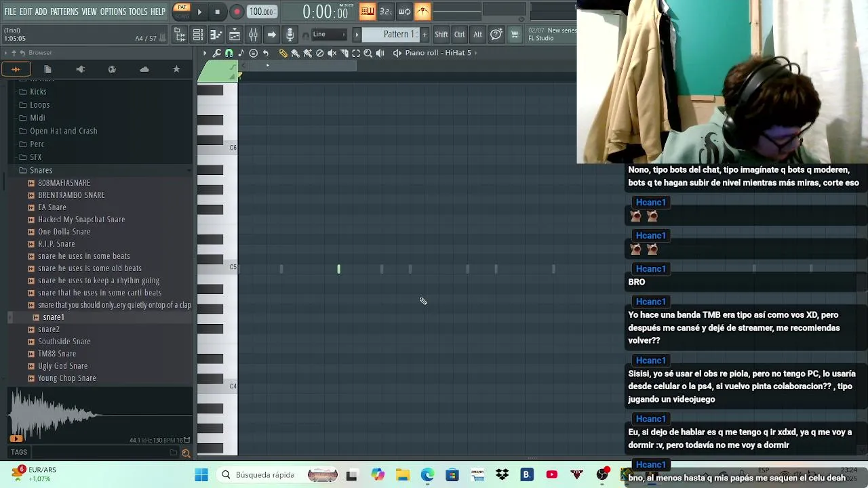
Task: Open the piano roll wrench tools menu
Action: tap(217, 53)
